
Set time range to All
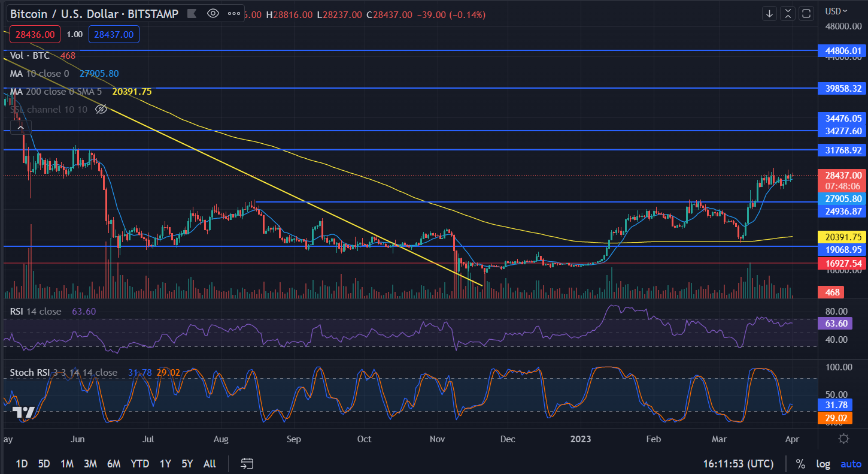point(210,463)
